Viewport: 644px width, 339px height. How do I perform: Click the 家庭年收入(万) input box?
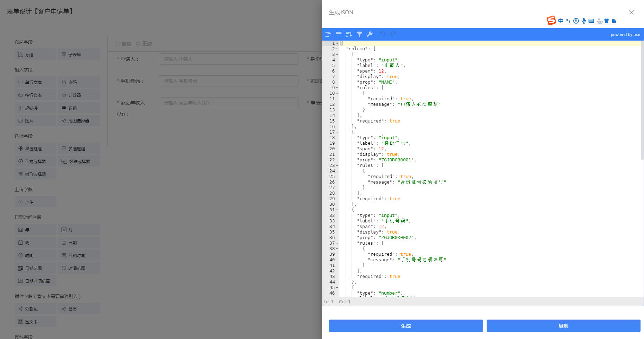[228, 103]
